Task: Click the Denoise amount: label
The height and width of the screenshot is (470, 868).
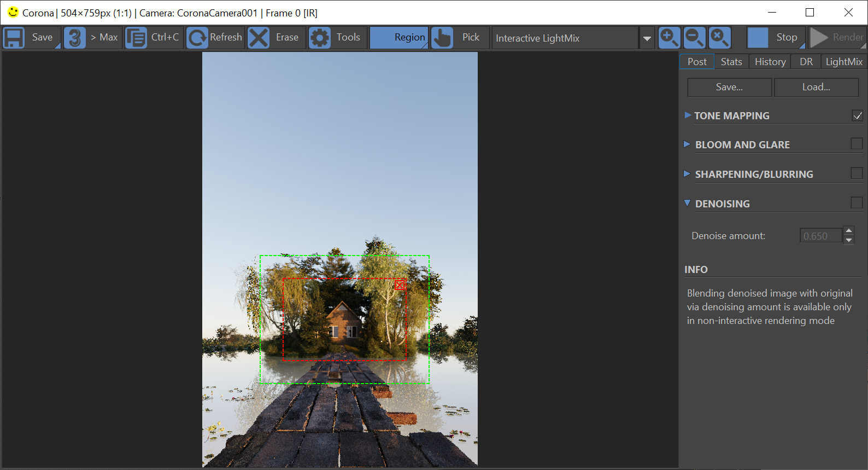Action: coord(728,236)
